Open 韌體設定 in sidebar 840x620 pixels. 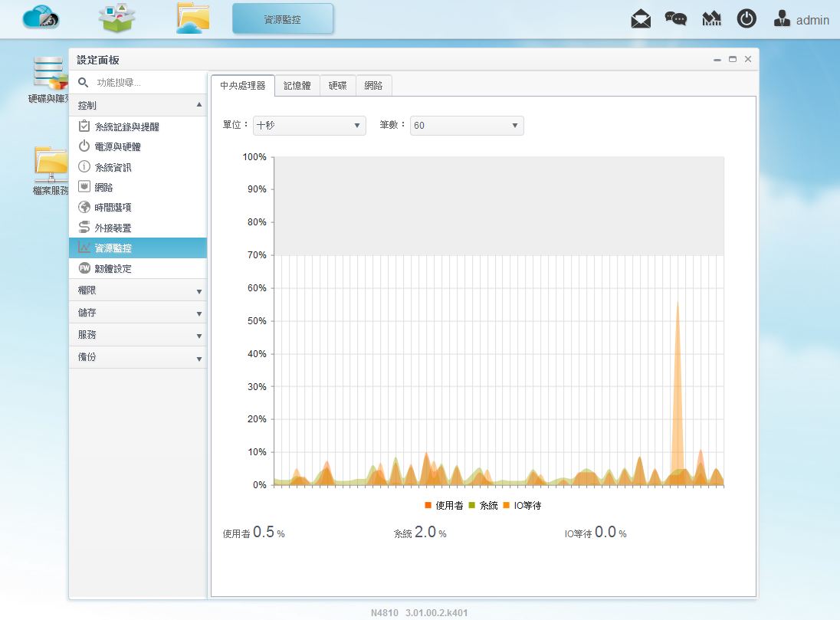(138, 268)
